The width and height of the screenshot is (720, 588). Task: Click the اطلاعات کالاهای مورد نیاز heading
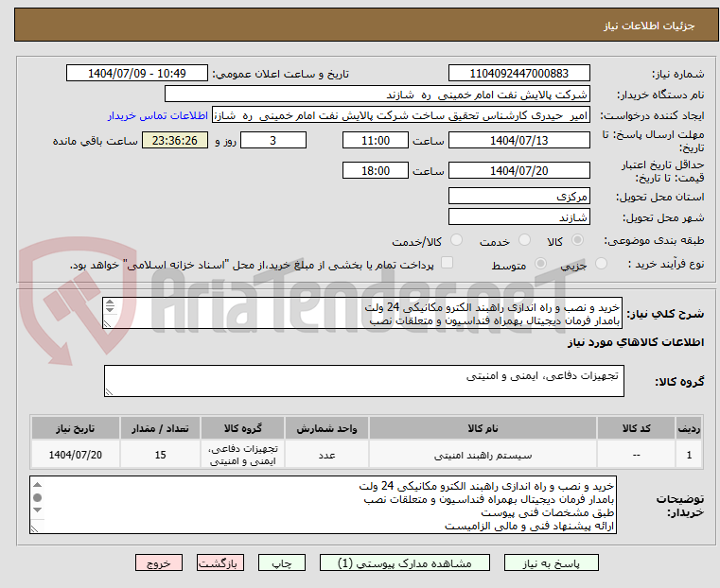(x=636, y=342)
